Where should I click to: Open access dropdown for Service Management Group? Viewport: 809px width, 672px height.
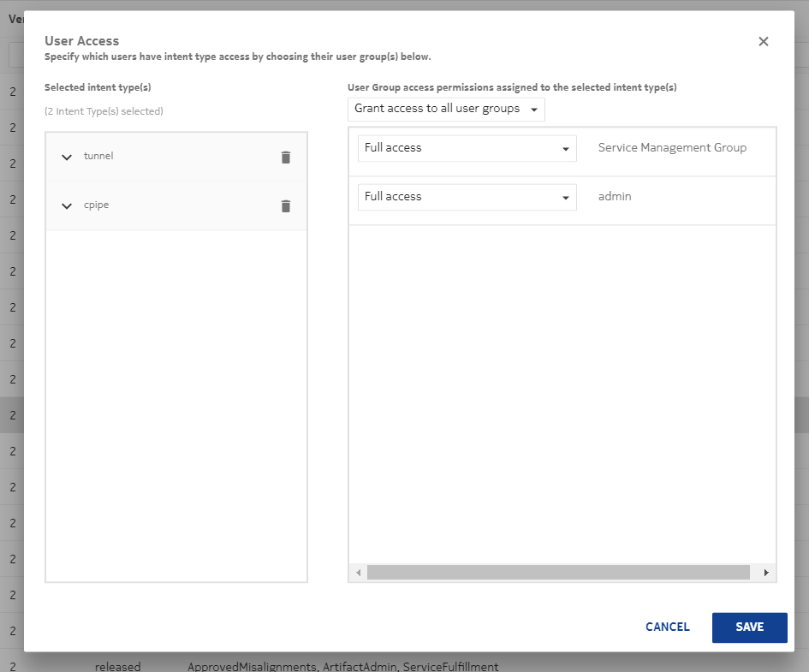tap(467, 148)
